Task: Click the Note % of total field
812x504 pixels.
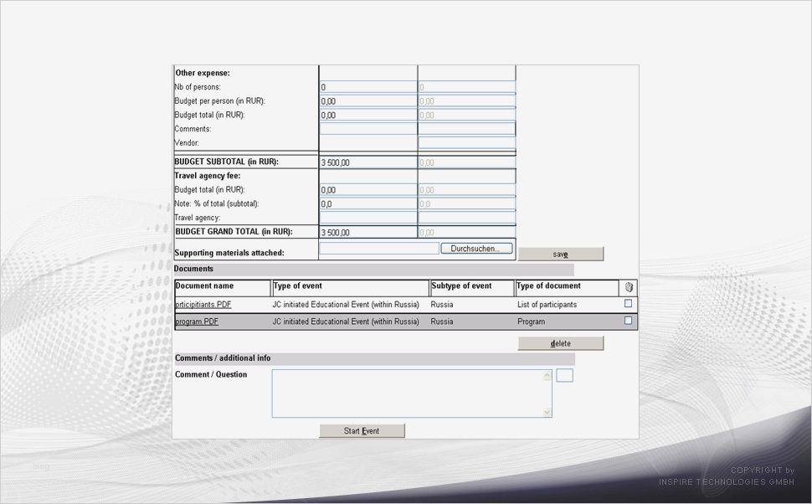Action: [368, 204]
